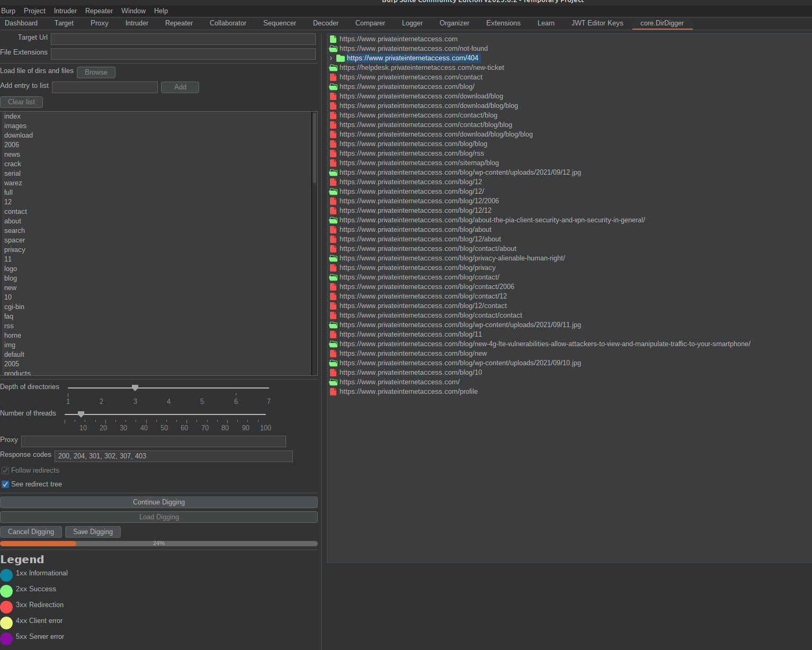Click red file icon for /blog/new
The width and height of the screenshot is (812, 650).
click(333, 354)
